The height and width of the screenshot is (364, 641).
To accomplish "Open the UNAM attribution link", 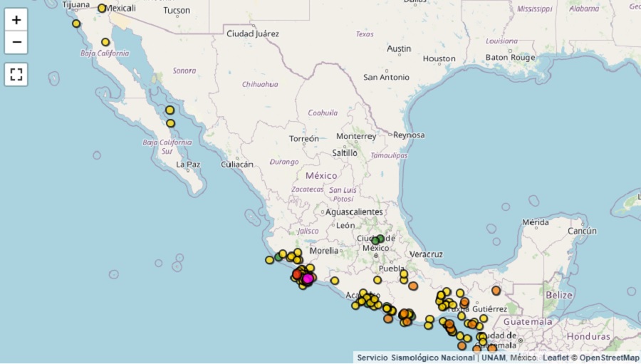I will point(493,358).
